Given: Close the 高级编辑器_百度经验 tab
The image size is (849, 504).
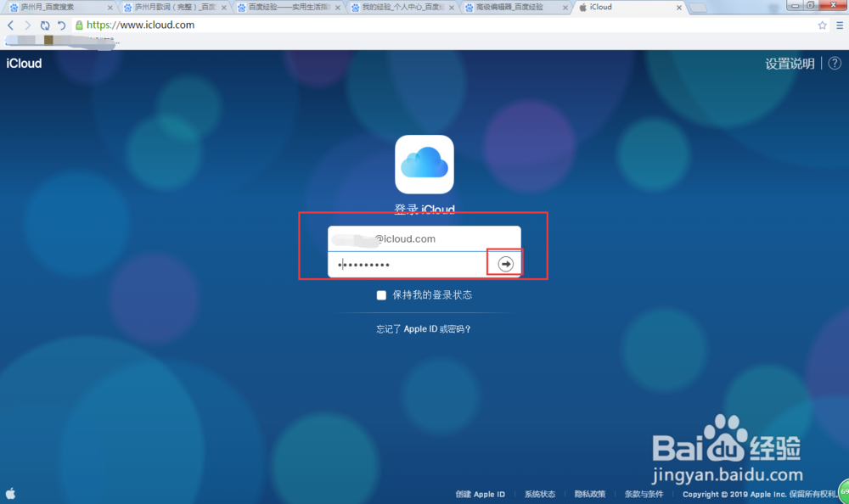Looking at the screenshot, I should click(565, 8).
